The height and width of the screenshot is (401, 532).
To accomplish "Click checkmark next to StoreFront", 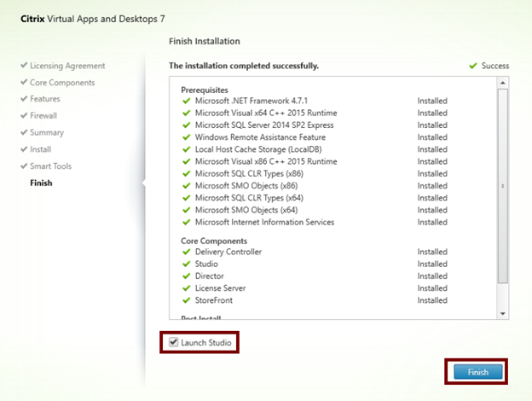I will coord(186,300).
